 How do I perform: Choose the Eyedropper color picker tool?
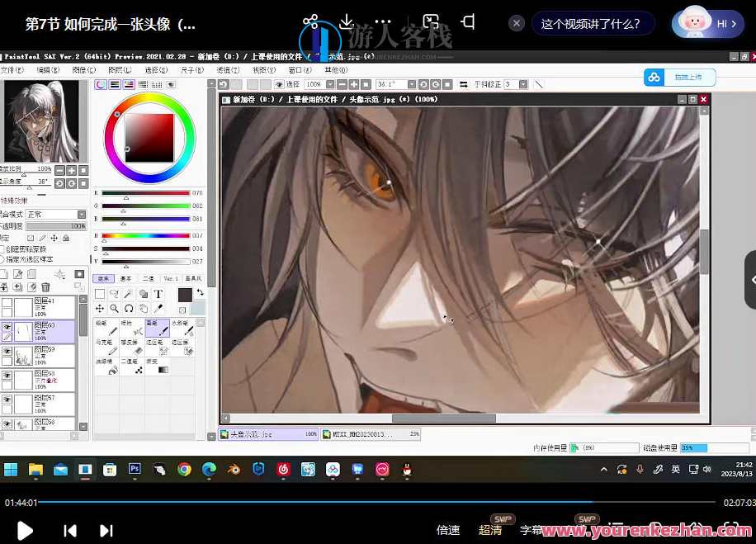point(158,309)
